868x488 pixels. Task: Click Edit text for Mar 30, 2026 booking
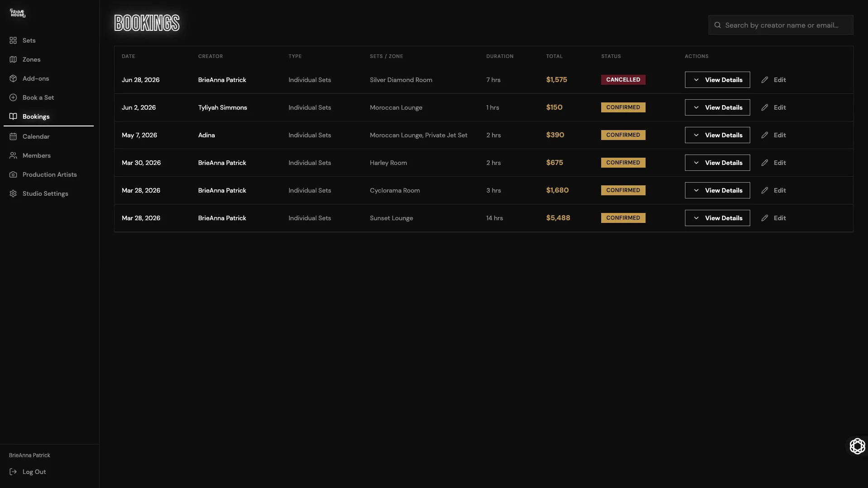pyautogui.click(x=780, y=163)
